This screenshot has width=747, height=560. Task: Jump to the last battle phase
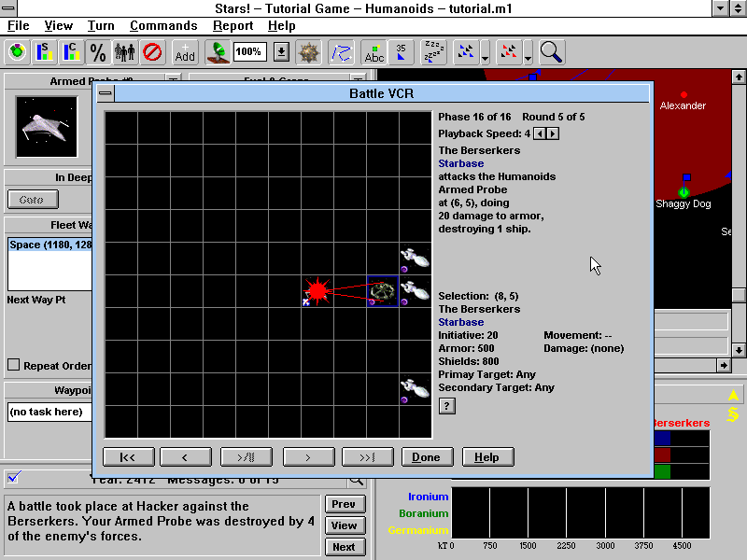point(368,457)
